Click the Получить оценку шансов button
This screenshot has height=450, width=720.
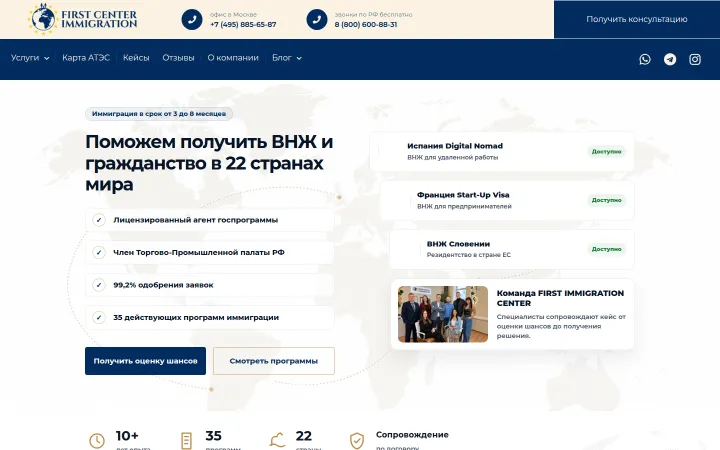click(146, 361)
